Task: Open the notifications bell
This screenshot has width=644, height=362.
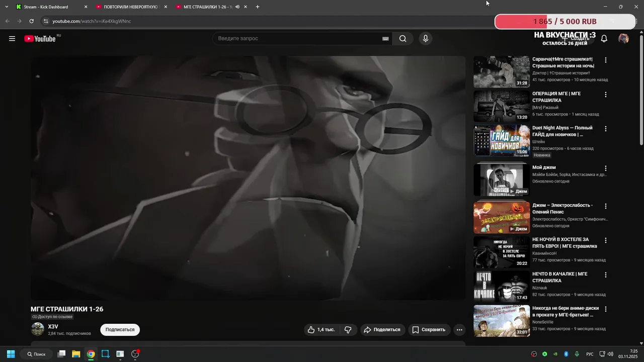Action: point(604,39)
